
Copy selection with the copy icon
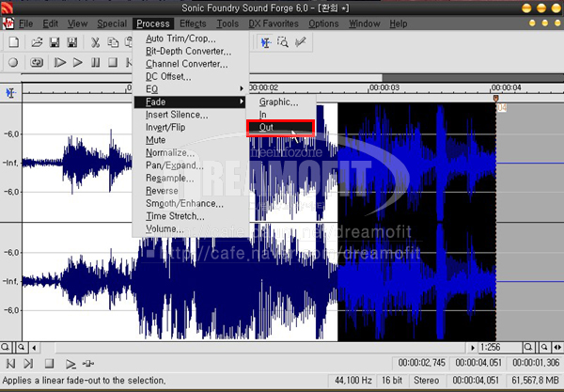[113, 42]
